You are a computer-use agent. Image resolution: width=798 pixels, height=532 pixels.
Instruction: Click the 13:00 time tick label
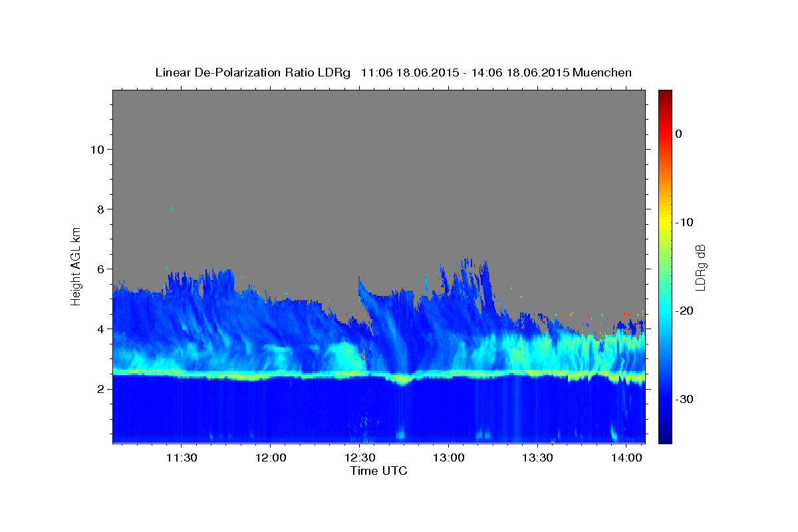pyautogui.click(x=449, y=458)
